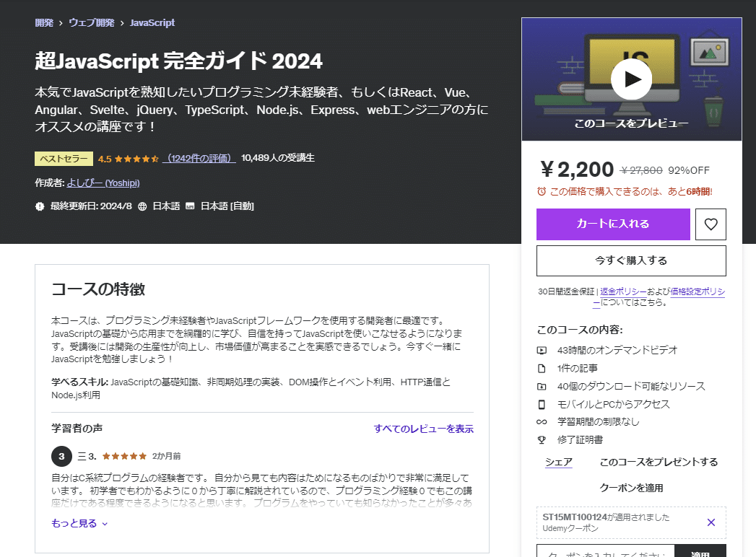Image resolution: width=756 pixels, height=557 pixels.
Task: Click the 修了証明書 text
Action: point(580,440)
